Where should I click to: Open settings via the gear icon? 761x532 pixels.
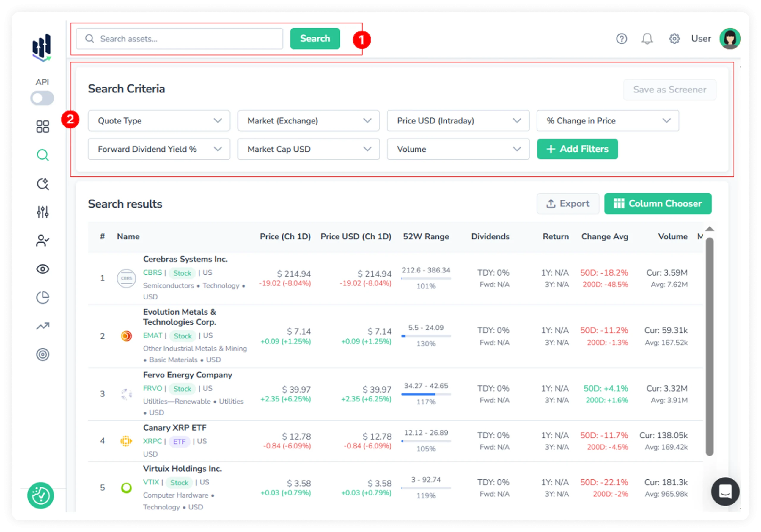tap(674, 39)
